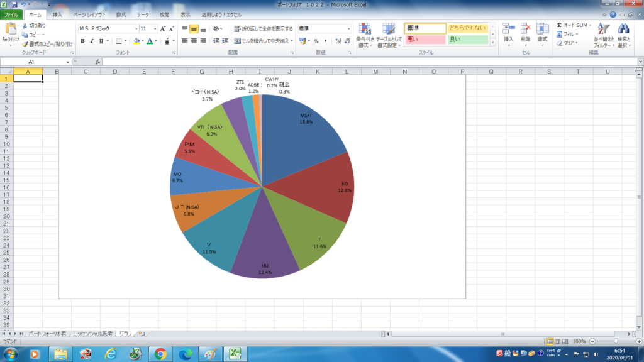This screenshot has width=644, height=362.
Task: Decrease decimal places
Action: [x=347, y=41]
